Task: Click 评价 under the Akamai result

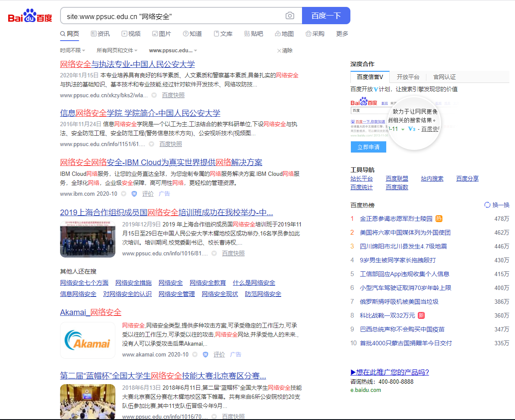Action: tap(219, 355)
